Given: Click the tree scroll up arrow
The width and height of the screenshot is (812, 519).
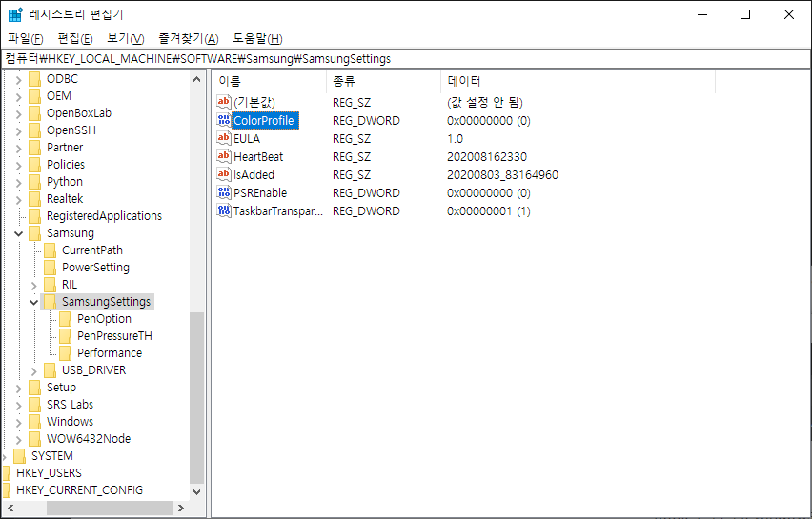Looking at the screenshot, I should 196,79.
